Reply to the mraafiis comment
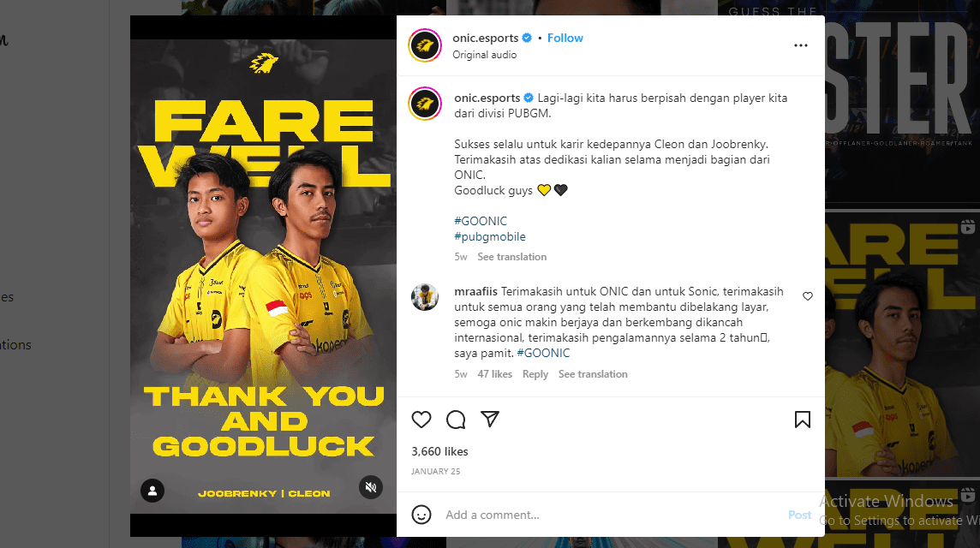Viewport: 980px width, 548px height. [x=535, y=374]
